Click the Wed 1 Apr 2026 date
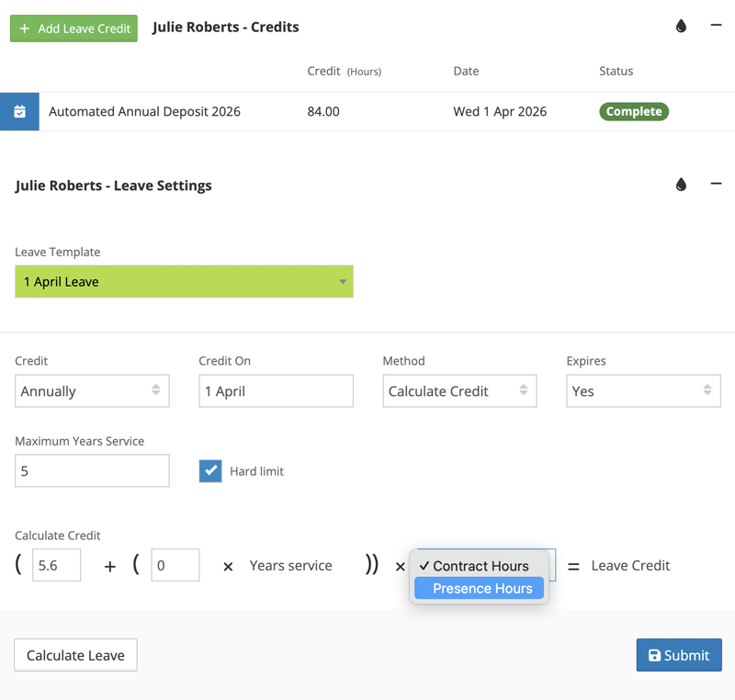The image size is (735, 700). coord(500,111)
